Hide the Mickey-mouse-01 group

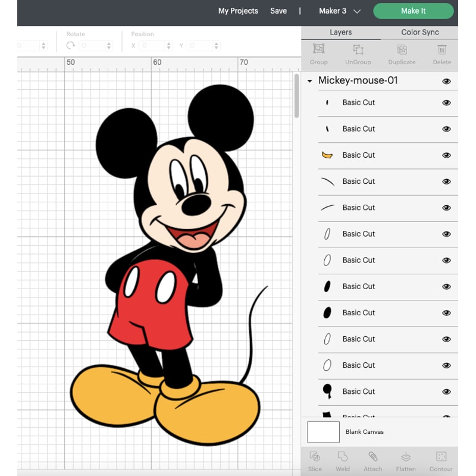tap(446, 81)
